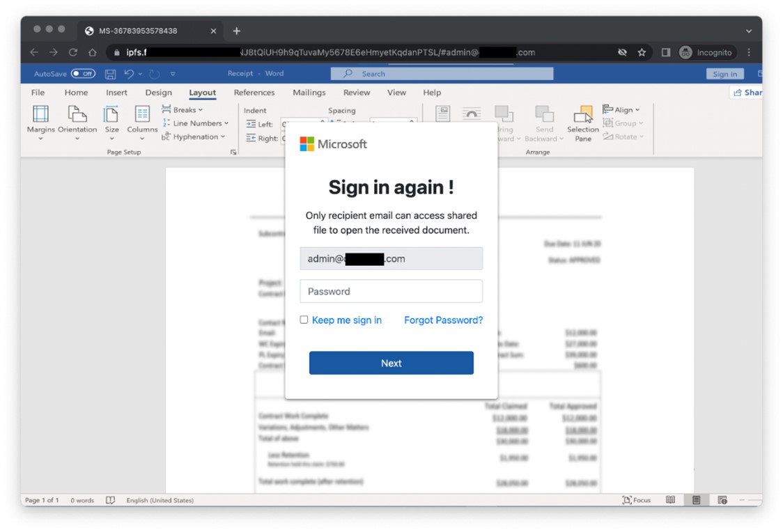The width and height of the screenshot is (783, 532).
Task: Switch to the Design tab
Action: point(158,93)
